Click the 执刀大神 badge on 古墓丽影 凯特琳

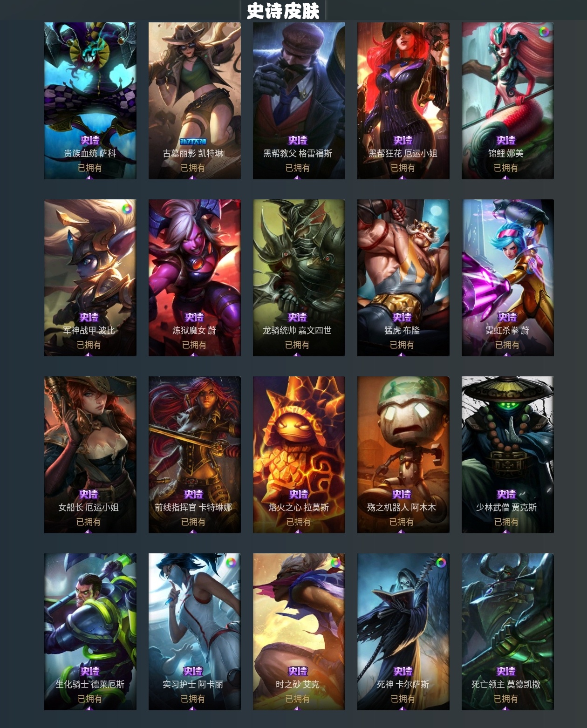point(193,141)
